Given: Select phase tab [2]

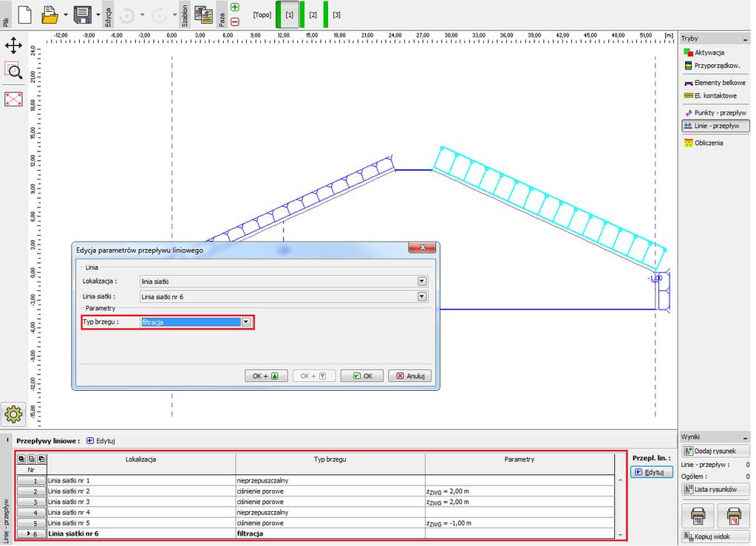Looking at the screenshot, I should pyautogui.click(x=313, y=15).
